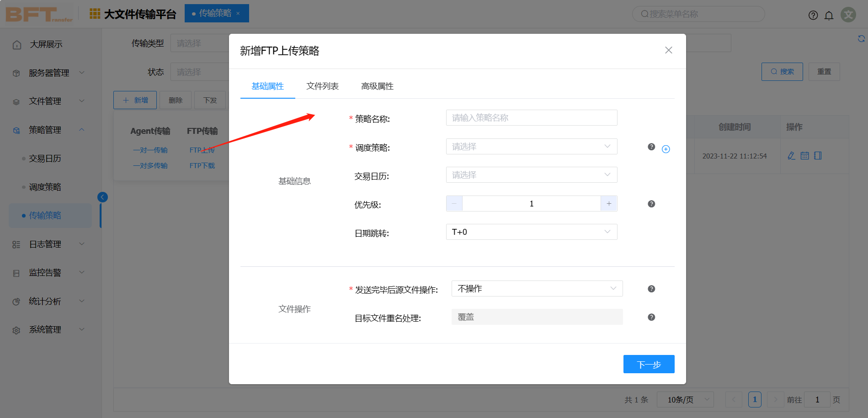Go to page 1 in pagination
This screenshot has width=868, height=418.
755,400
